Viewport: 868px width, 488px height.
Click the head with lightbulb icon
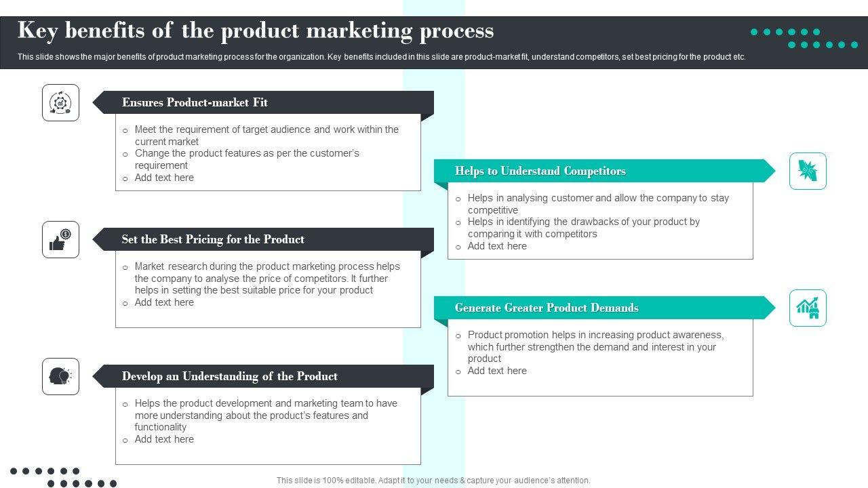click(x=60, y=377)
